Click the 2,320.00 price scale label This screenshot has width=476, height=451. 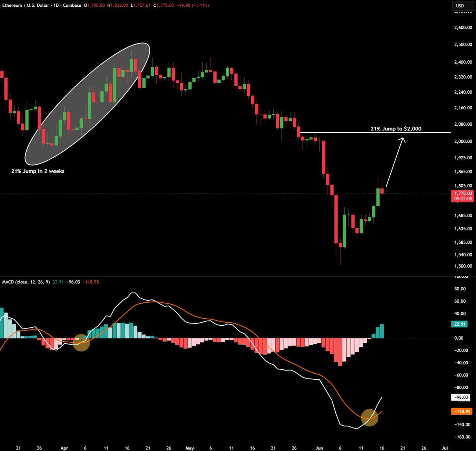pos(463,77)
